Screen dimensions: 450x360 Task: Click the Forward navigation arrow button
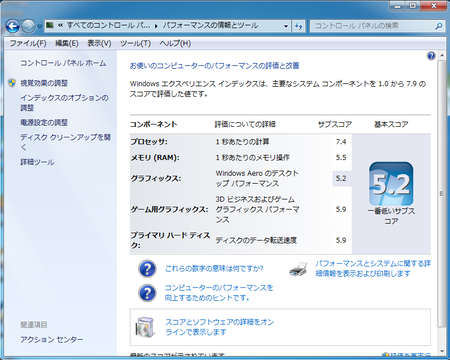pyautogui.click(x=29, y=26)
